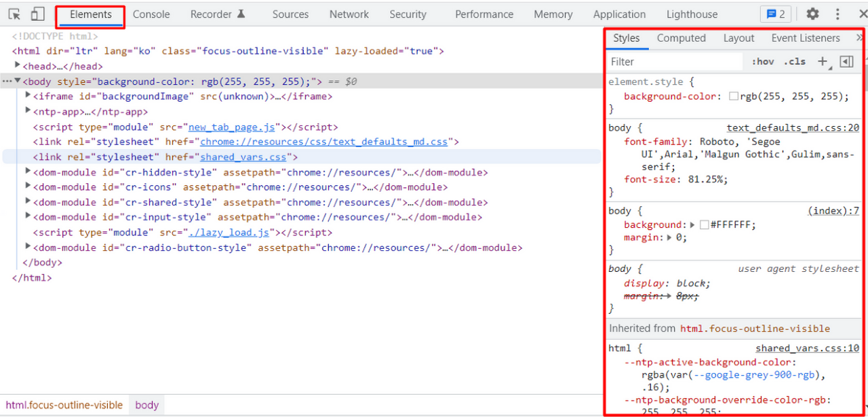The image size is (868, 417).
Task: Expand the cr-radio-button-style dom-module node
Action: 28,247
